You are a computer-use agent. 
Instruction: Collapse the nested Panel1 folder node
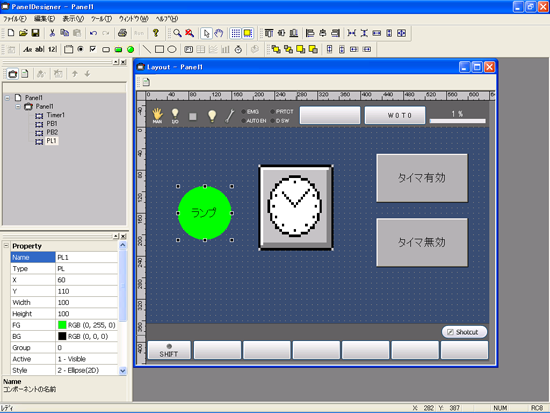18,106
